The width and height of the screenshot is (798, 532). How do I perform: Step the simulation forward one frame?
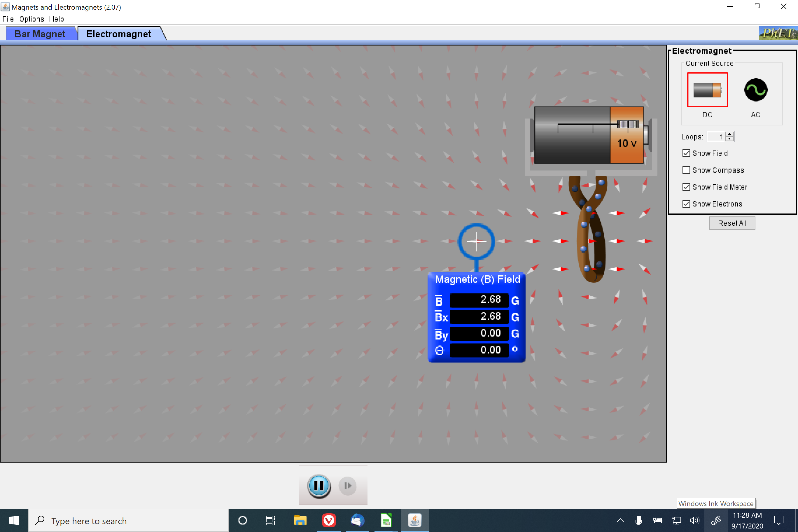(347, 486)
